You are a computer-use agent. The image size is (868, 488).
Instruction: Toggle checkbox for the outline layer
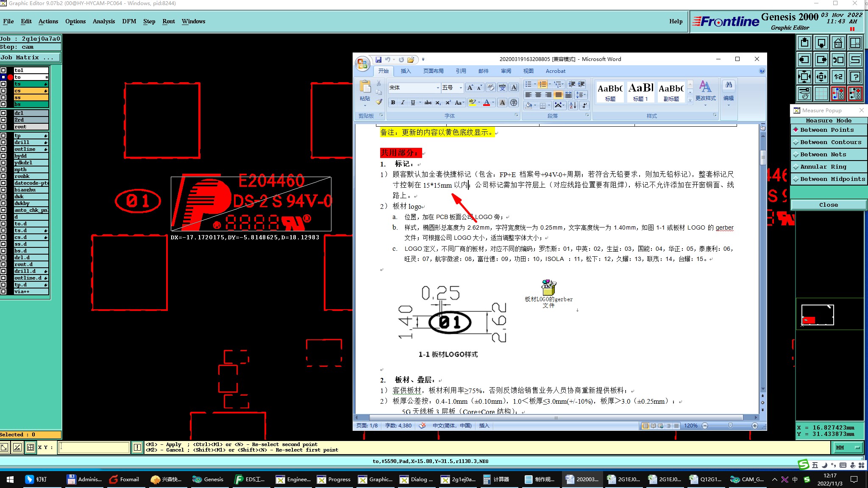3,149
